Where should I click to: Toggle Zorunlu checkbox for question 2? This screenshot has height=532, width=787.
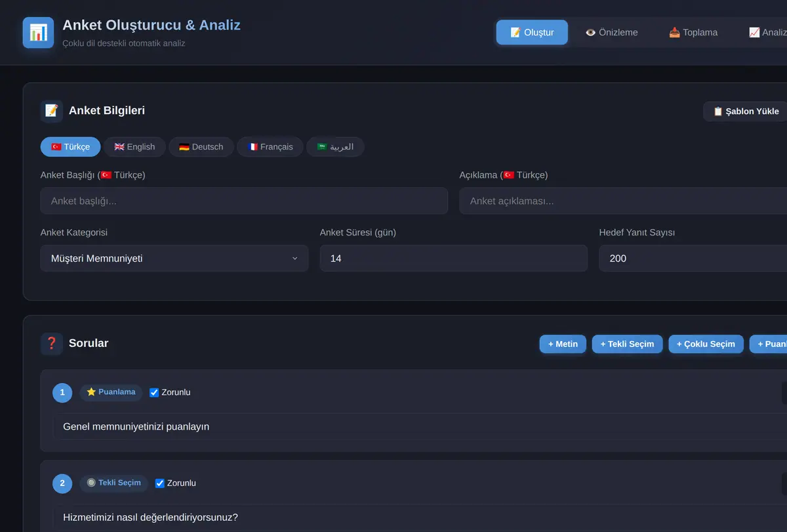coord(160,483)
